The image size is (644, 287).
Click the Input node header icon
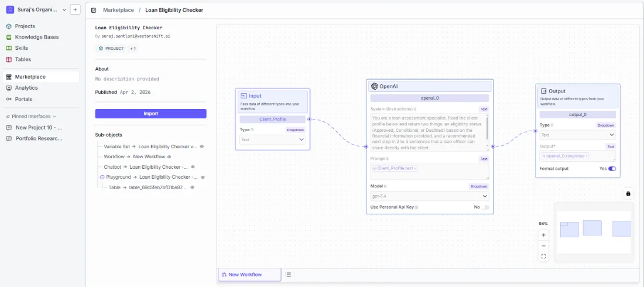coord(244,96)
